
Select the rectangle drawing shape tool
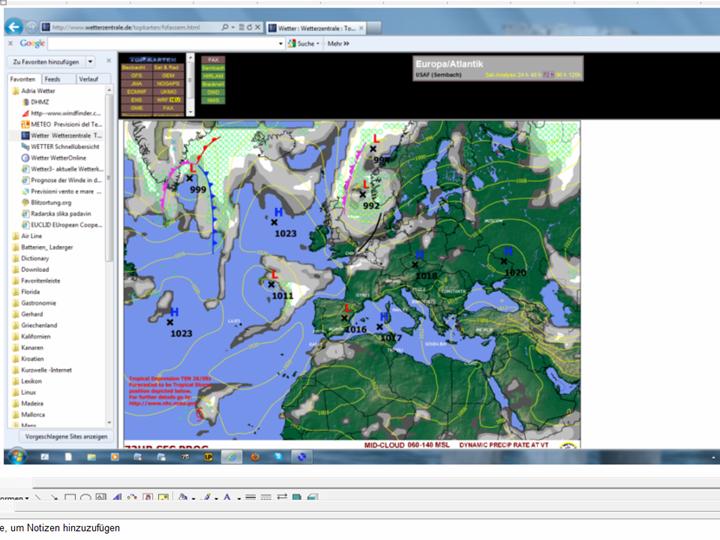point(70,498)
